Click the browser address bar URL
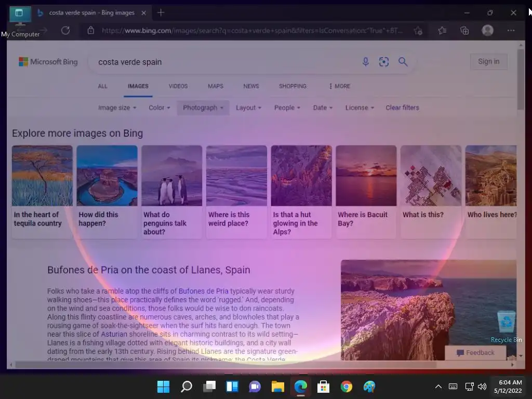Viewport: 532px width, 399px height. tap(252, 31)
